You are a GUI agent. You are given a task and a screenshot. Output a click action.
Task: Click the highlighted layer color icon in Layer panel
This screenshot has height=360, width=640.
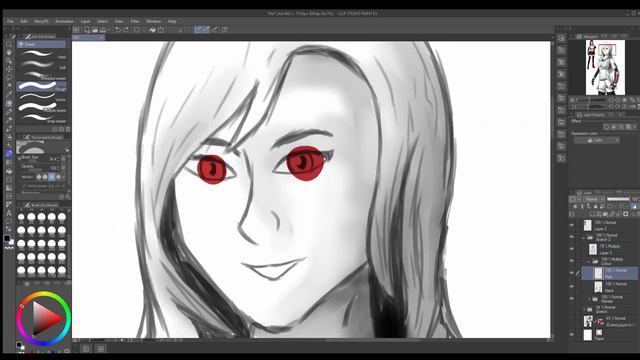(633, 207)
